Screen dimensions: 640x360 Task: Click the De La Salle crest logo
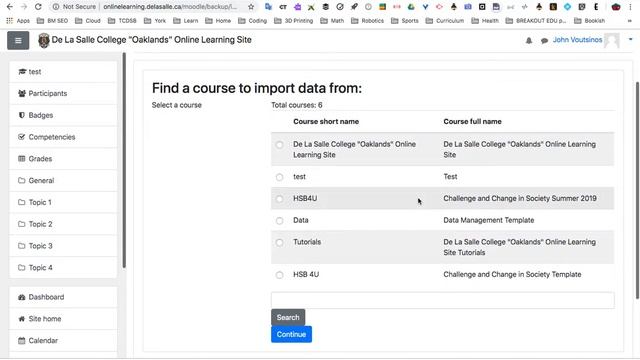click(44, 40)
